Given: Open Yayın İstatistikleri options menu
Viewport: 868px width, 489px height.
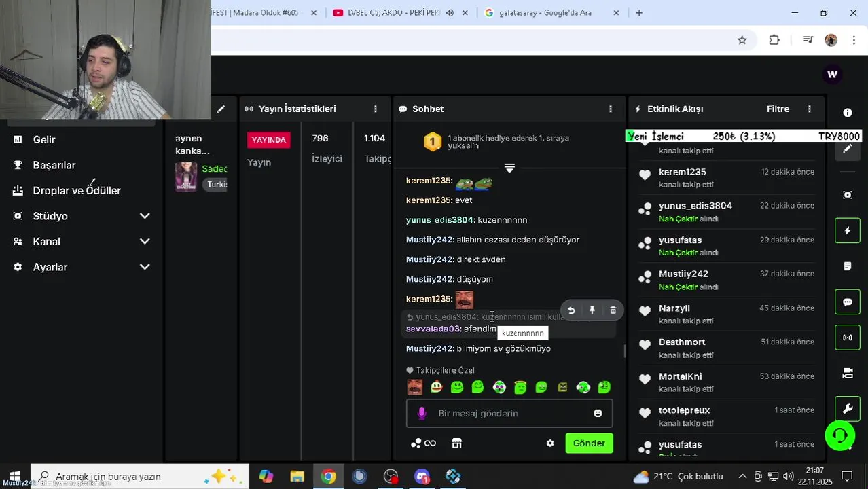Looking at the screenshot, I should [x=376, y=109].
